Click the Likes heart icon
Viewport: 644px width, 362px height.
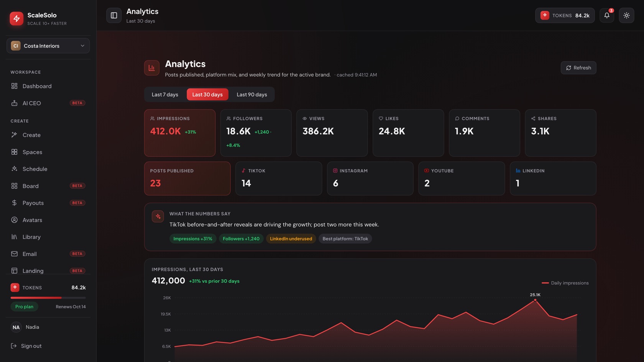click(x=381, y=118)
